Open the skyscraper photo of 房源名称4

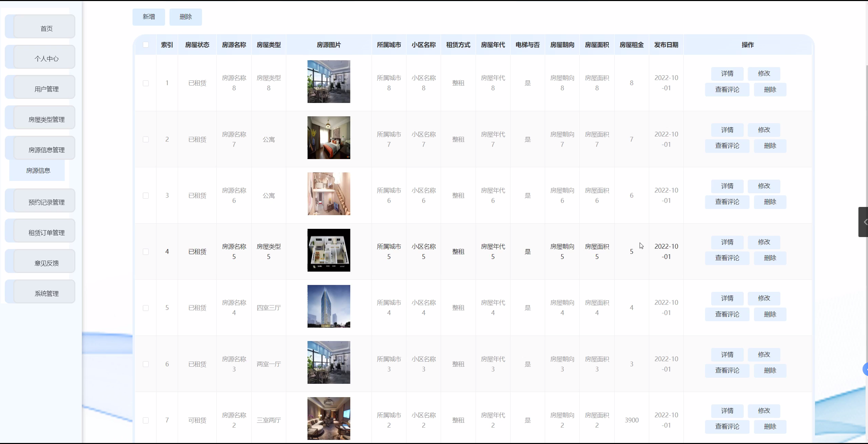329,306
